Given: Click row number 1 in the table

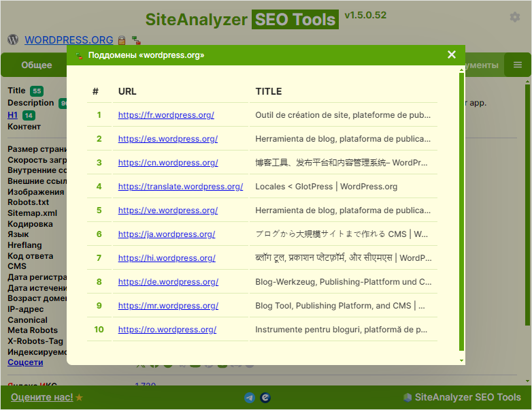Looking at the screenshot, I should [99, 115].
